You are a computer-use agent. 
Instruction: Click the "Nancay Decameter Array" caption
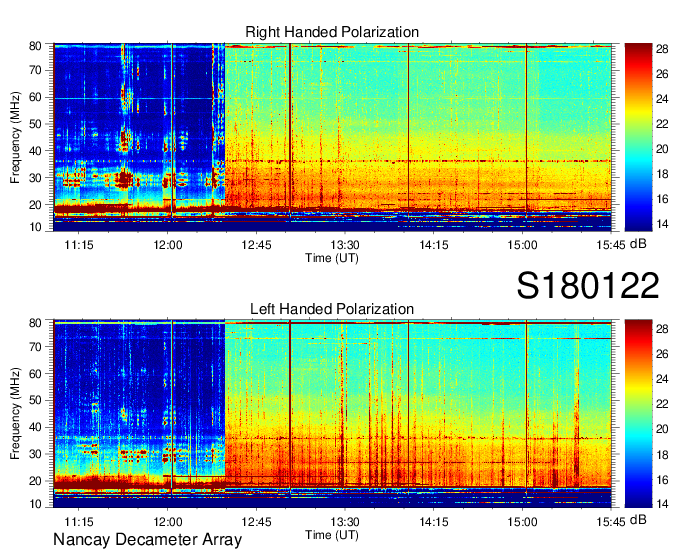click(147, 540)
